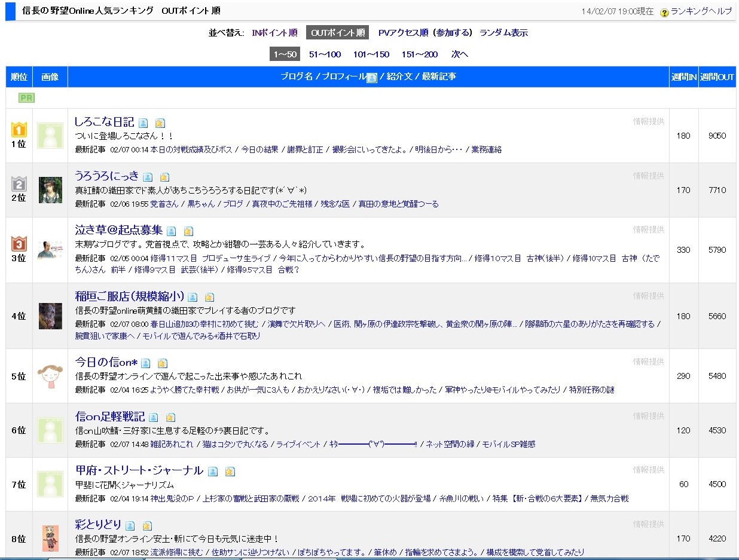Click the 次へ next page link
The image size is (739, 560).
pyautogui.click(x=460, y=54)
